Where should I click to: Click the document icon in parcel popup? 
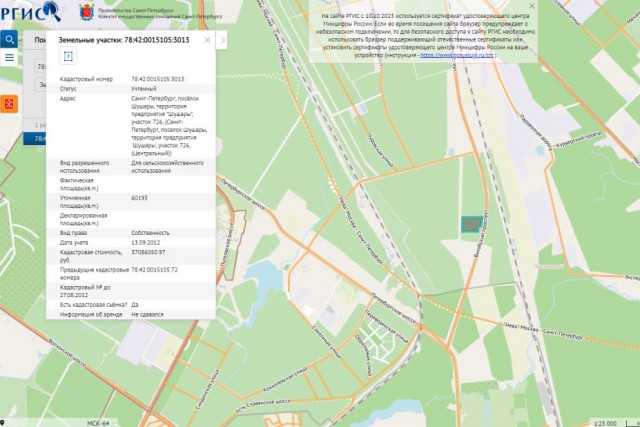[69, 57]
